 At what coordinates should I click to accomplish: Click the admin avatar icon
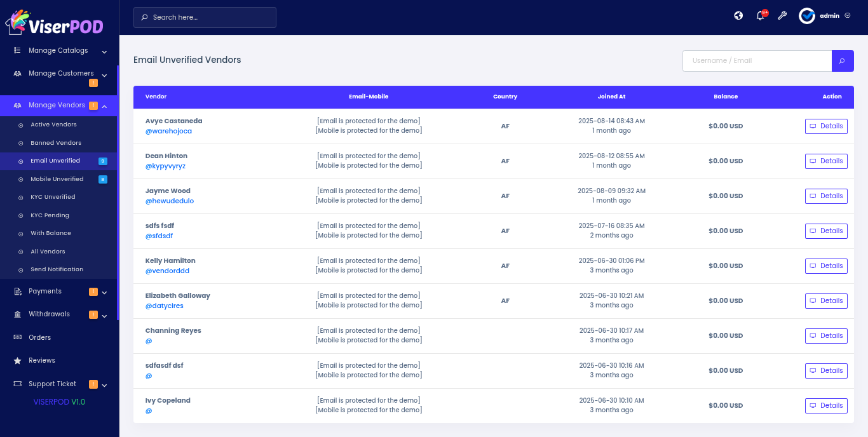(807, 16)
